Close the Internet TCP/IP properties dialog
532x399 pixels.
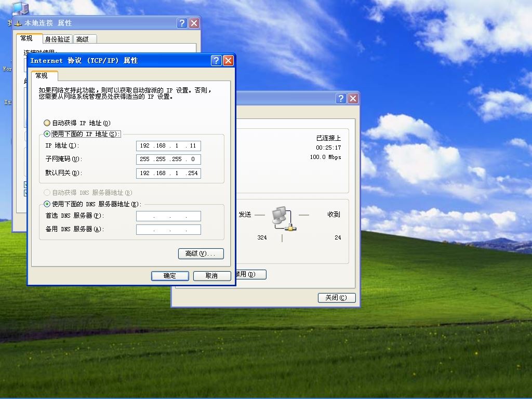[x=229, y=61]
